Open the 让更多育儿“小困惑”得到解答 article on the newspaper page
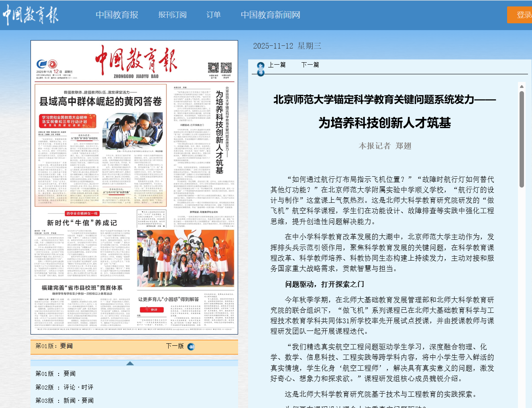532x408 pixels. click(169, 299)
